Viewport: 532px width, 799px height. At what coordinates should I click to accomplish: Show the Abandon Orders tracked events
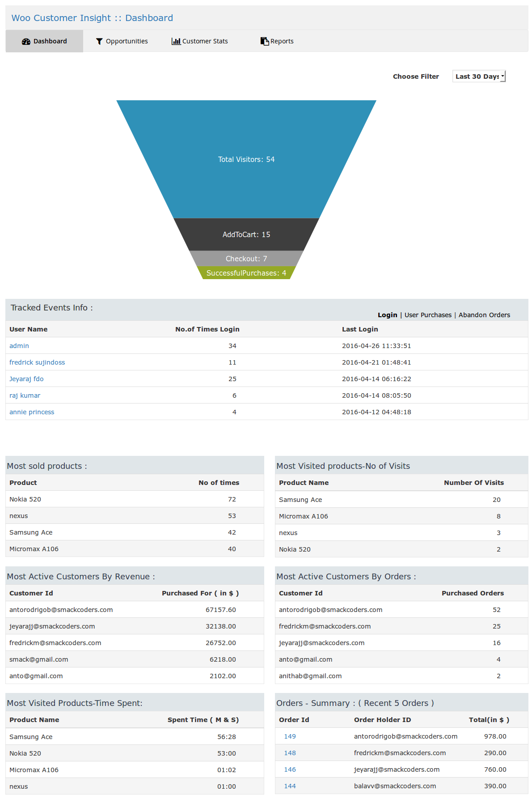point(484,315)
